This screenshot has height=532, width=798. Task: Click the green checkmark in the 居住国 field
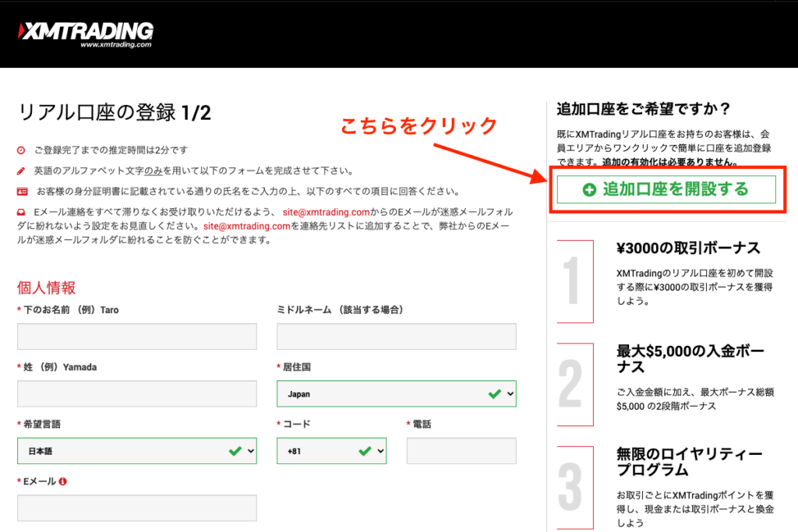click(494, 394)
